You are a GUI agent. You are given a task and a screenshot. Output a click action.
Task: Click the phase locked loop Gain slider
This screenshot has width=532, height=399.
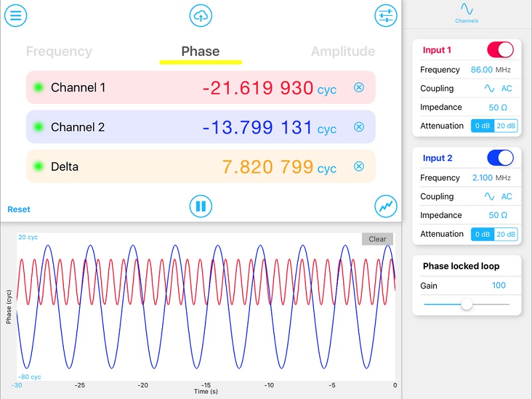467,304
